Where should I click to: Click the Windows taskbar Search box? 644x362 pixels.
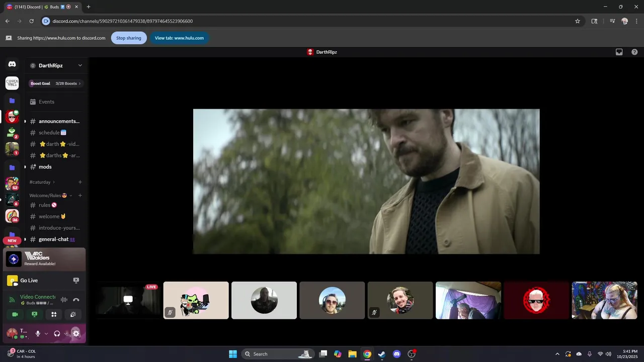(278, 354)
